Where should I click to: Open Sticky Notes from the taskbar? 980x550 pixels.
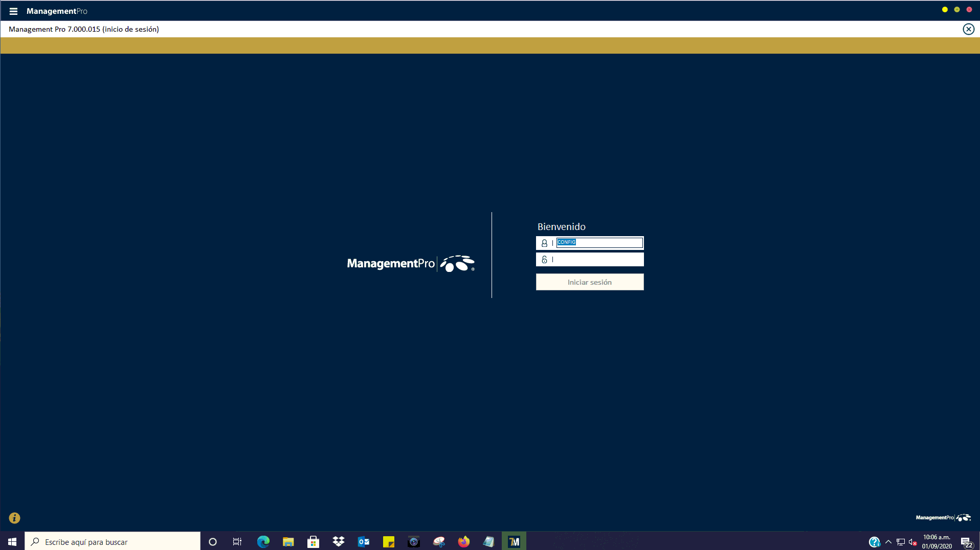click(x=388, y=541)
